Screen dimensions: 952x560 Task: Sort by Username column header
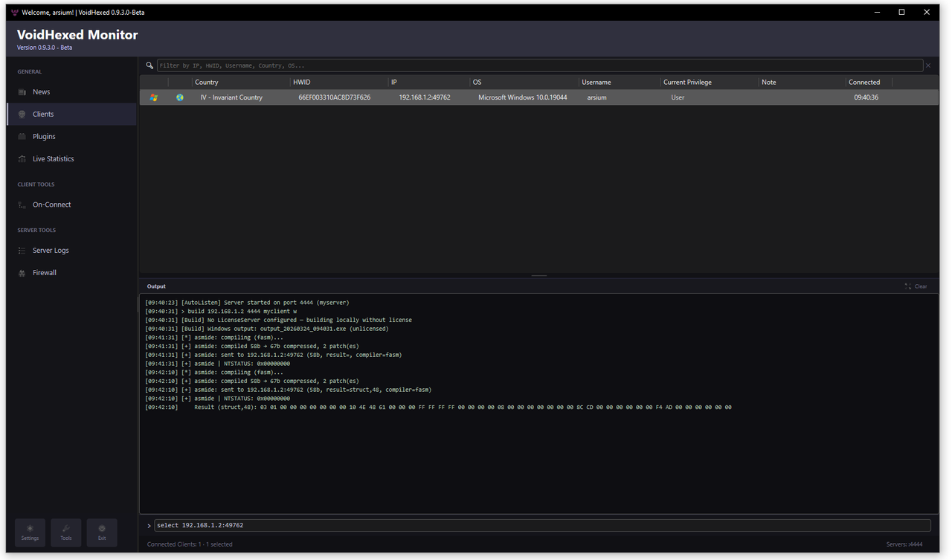pos(620,83)
